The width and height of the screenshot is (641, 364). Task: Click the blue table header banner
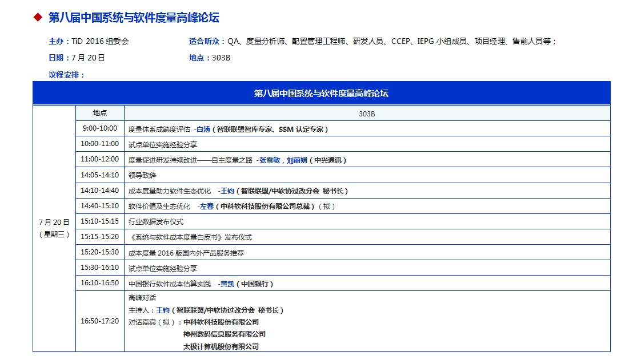[321, 94]
